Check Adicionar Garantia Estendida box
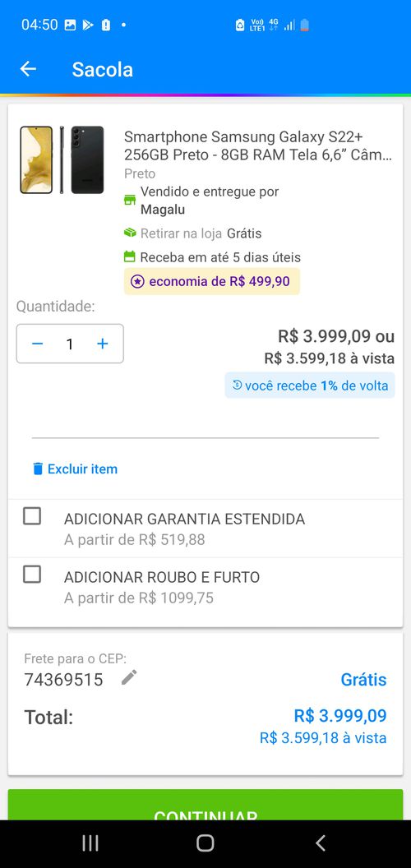This screenshot has height=868, width=411. pyautogui.click(x=32, y=516)
